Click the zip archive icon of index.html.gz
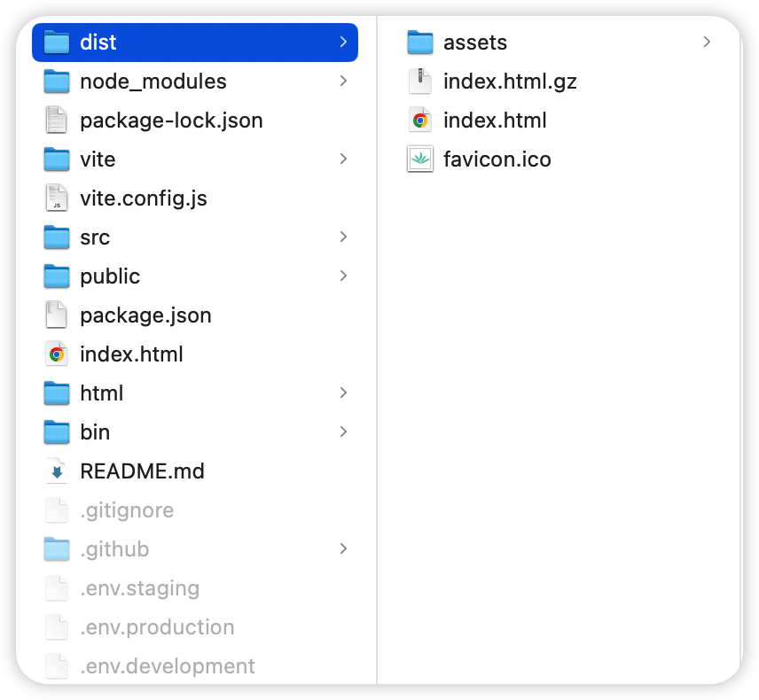Screen dimensions: 759x700 pos(420,82)
